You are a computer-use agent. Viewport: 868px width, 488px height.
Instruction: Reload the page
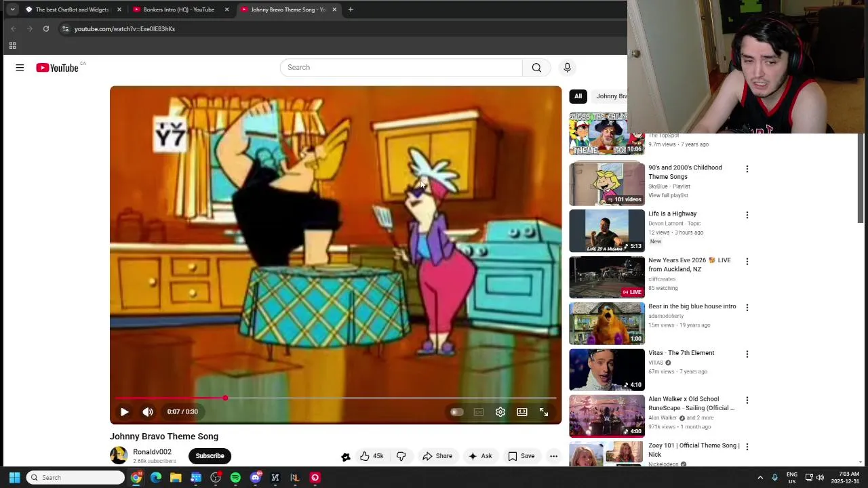tap(46, 28)
